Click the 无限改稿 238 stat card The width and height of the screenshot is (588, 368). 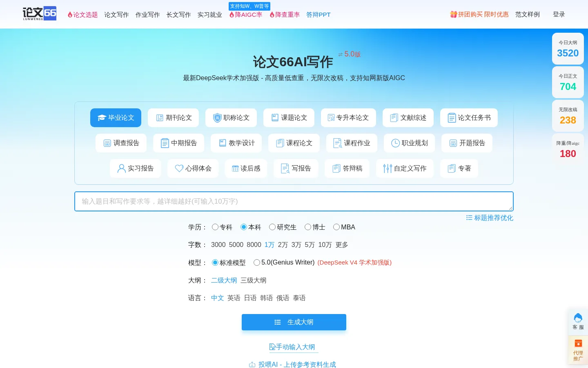click(568, 116)
